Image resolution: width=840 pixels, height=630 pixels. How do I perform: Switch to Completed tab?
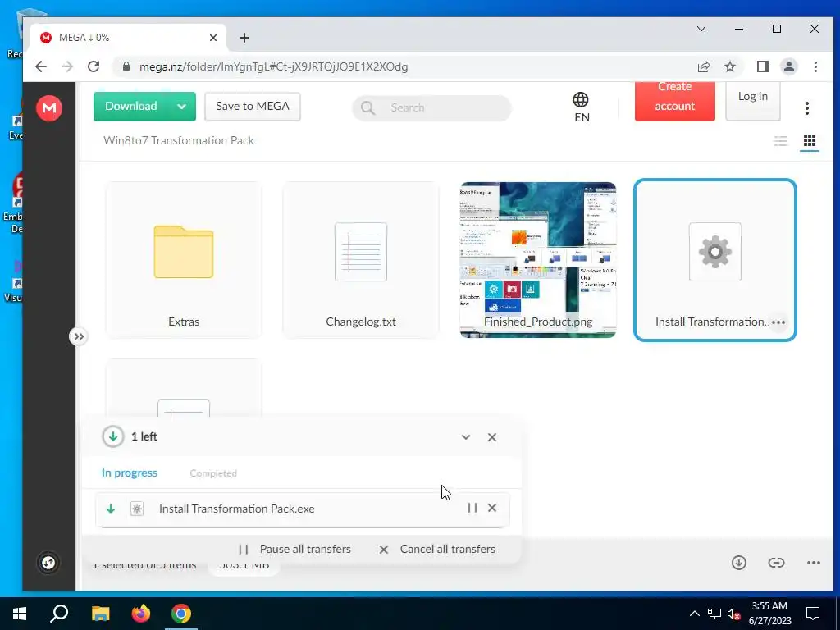[x=213, y=473]
